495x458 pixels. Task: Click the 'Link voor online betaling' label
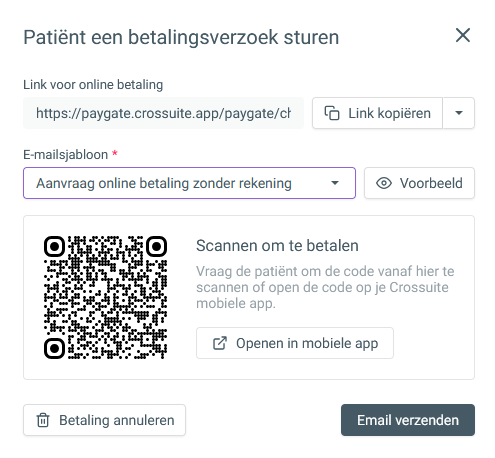(x=93, y=85)
